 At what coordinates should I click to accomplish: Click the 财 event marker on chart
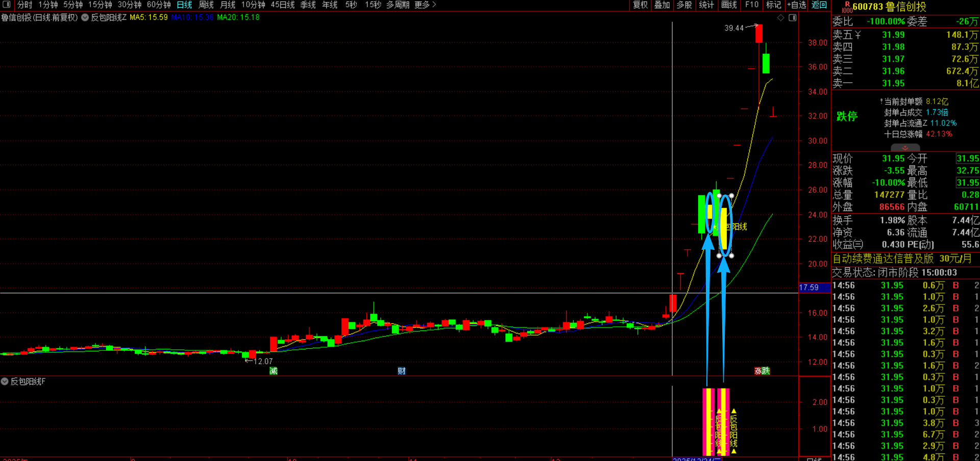pyautogui.click(x=402, y=371)
